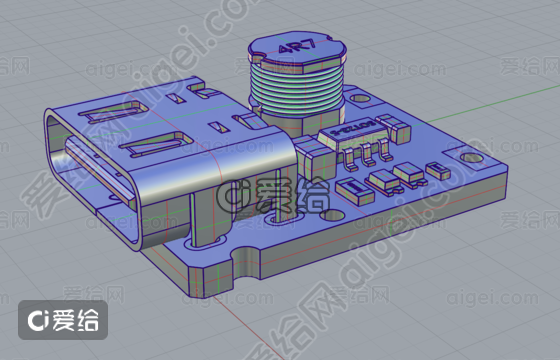Screen dimensions: 560x360
Task: Click the aigei logo badge in corner
Action: click(x=63, y=320)
